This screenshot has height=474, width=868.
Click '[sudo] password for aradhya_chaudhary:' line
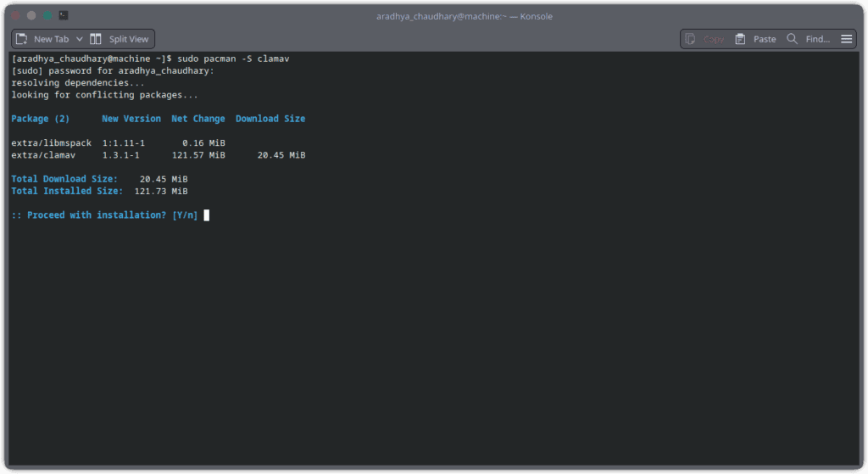tap(113, 71)
